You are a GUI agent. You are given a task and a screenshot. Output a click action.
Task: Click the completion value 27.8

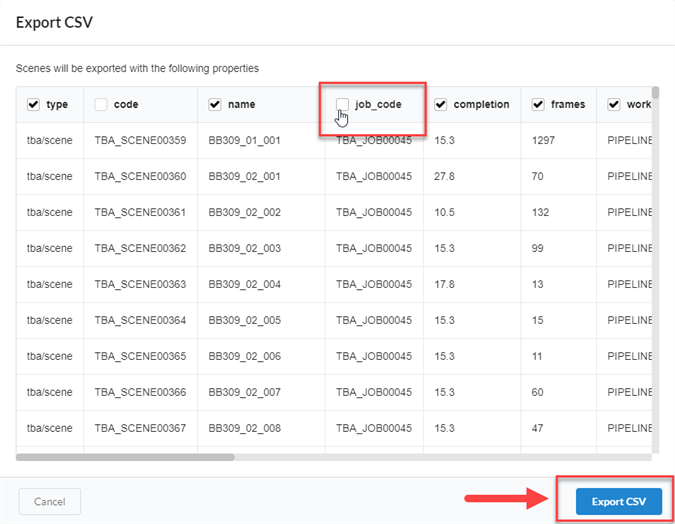point(444,176)
